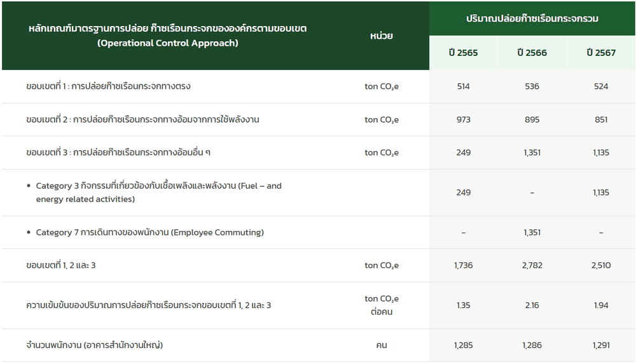
Task: Click dash under ปี 2567 in Category 7 row
Action: point(601,233)
